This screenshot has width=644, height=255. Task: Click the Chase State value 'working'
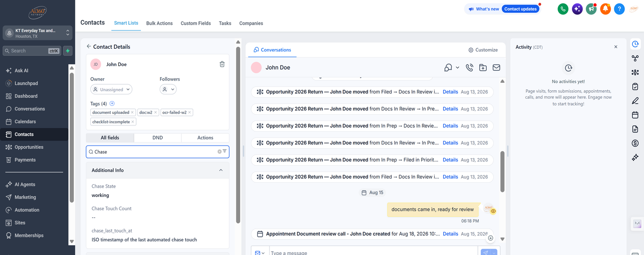(x=100, y=195)
